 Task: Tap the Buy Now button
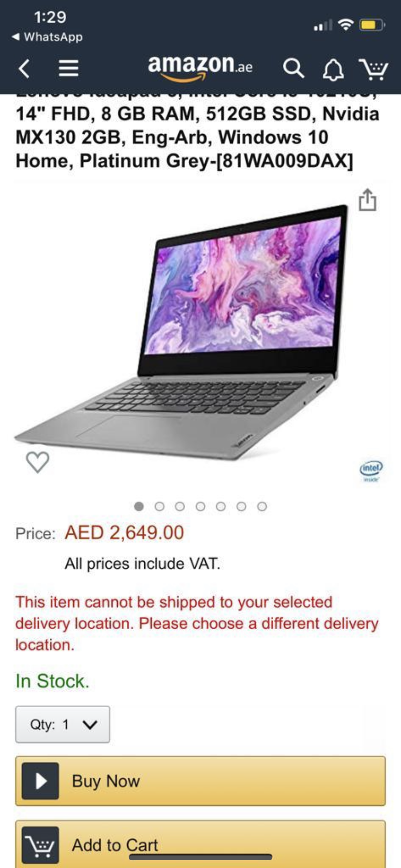(x=200, y=781)
